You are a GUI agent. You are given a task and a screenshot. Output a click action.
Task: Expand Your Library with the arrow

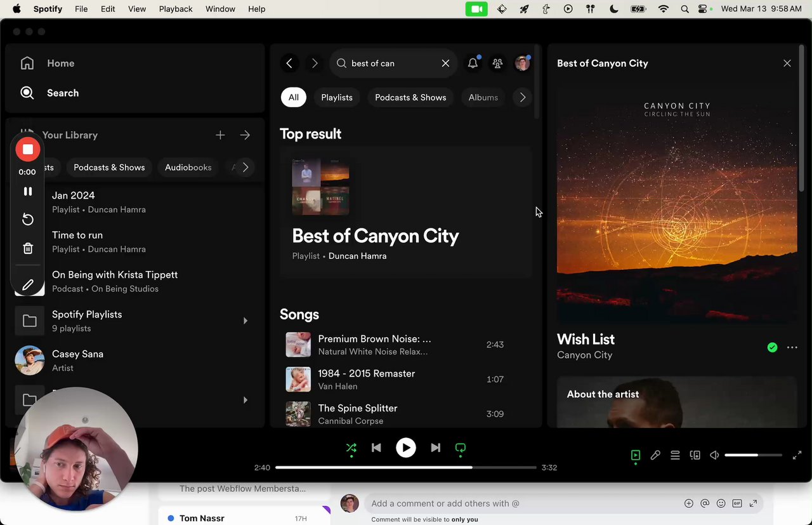tap(245, 135)
